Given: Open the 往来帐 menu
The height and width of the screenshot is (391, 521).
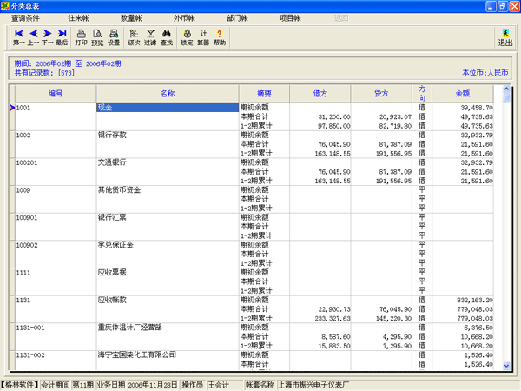Looking at the screenshot, I should pos(79,19).
